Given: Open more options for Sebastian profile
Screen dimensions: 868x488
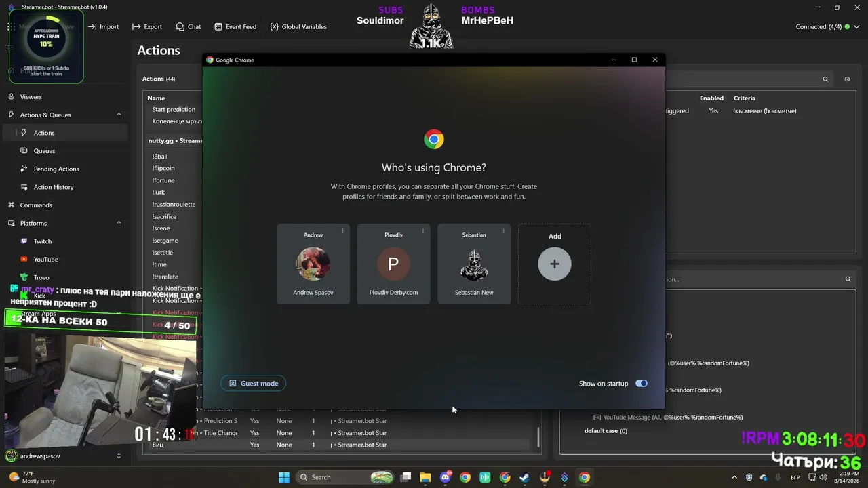Looking at the screenshot, I should 503,231.
